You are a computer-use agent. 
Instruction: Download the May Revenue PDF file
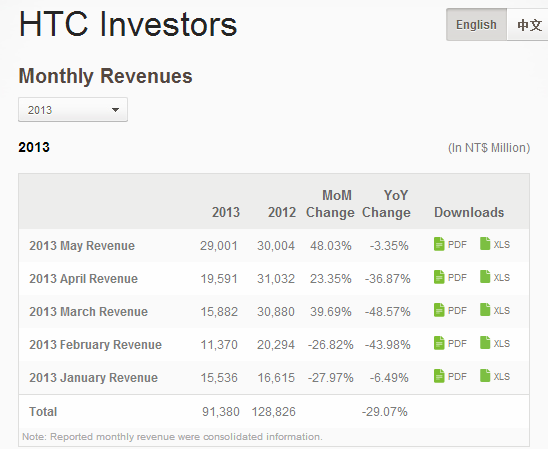pyautogui.click(x=450, y=244)
